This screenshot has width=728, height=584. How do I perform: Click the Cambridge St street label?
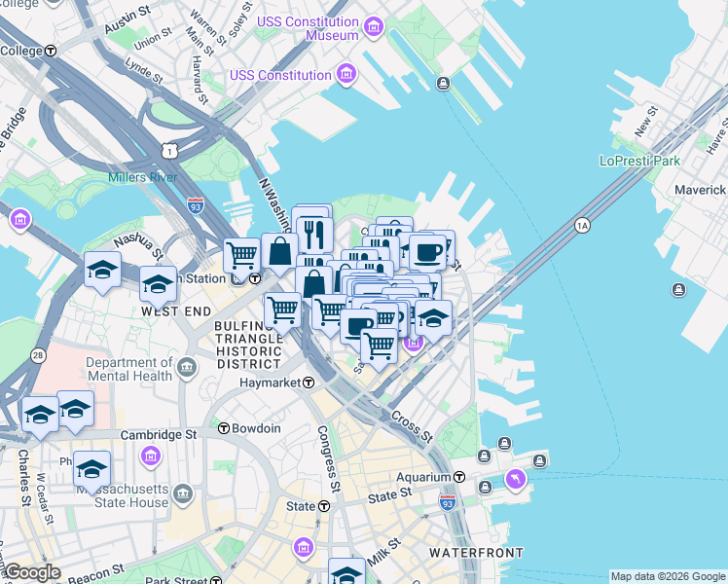(159, 434)
